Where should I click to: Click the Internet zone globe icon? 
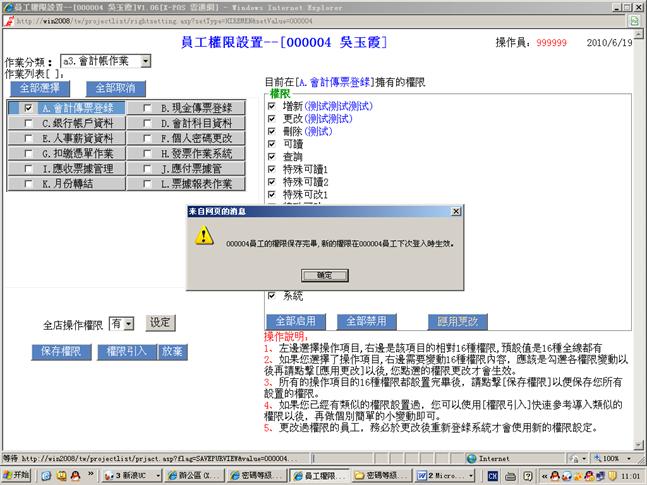pyautogui.click(x=471, y=458)
